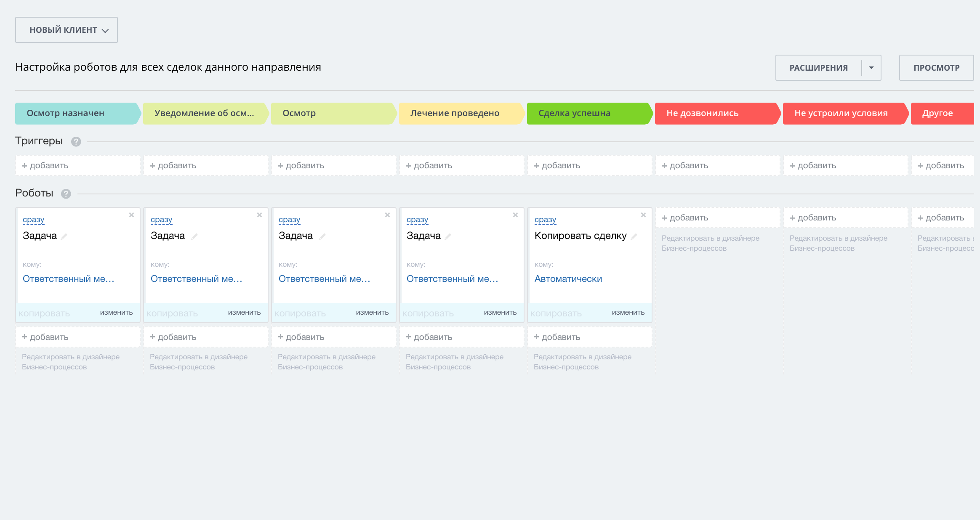This screenshot has height=520, width=980.
Task: Click the Просмотр button
Action: [936, 68]
